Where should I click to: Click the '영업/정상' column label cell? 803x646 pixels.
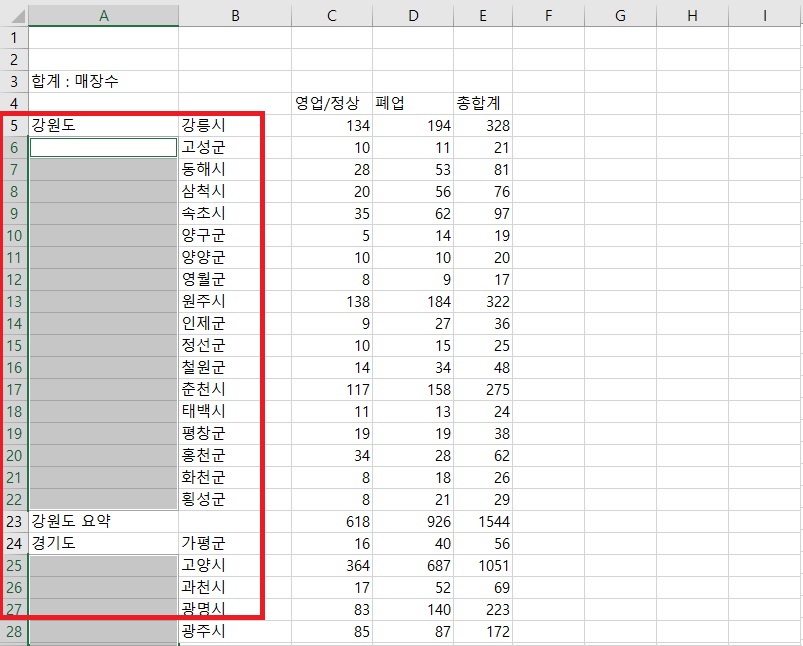tap(332, 103)
